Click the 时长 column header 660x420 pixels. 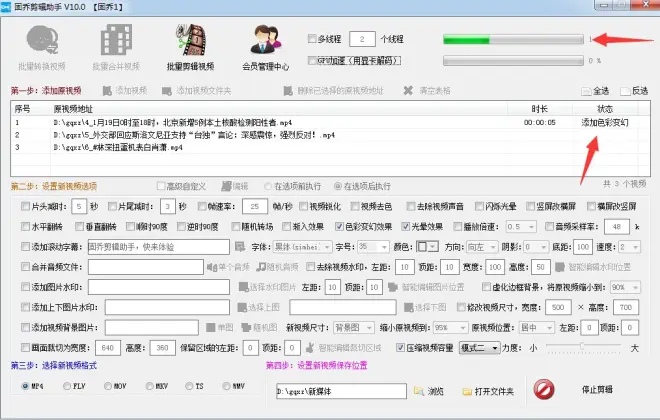click(x=540, y=108)
